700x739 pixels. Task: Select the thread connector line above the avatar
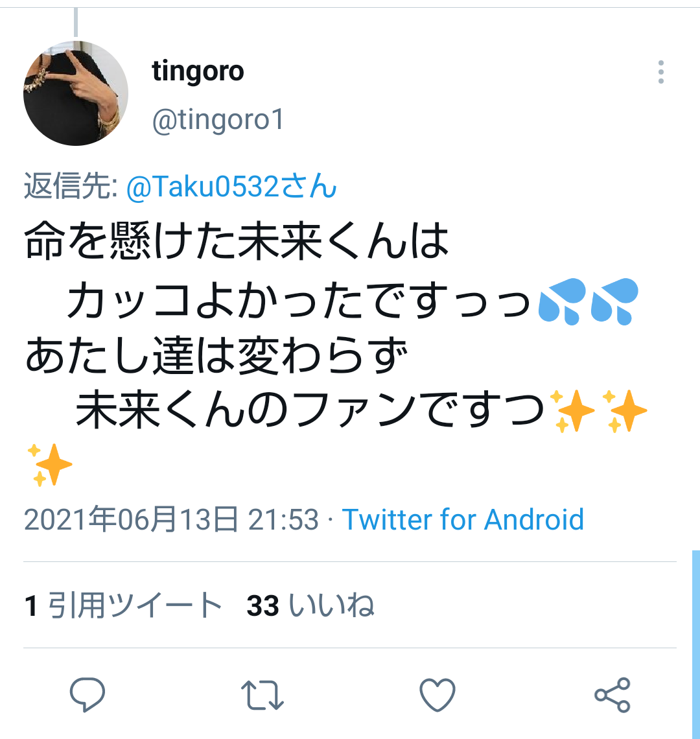[75, 22]
